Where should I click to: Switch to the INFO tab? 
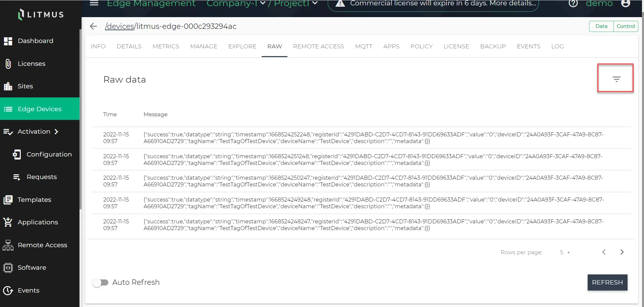tap(98, 46)
